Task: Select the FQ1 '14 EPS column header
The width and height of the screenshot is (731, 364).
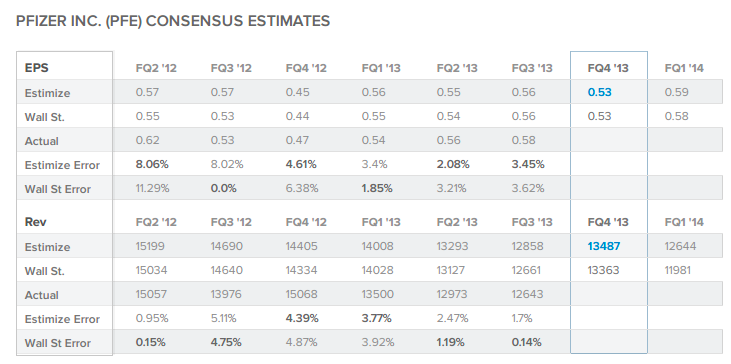Action: [684, 69]
